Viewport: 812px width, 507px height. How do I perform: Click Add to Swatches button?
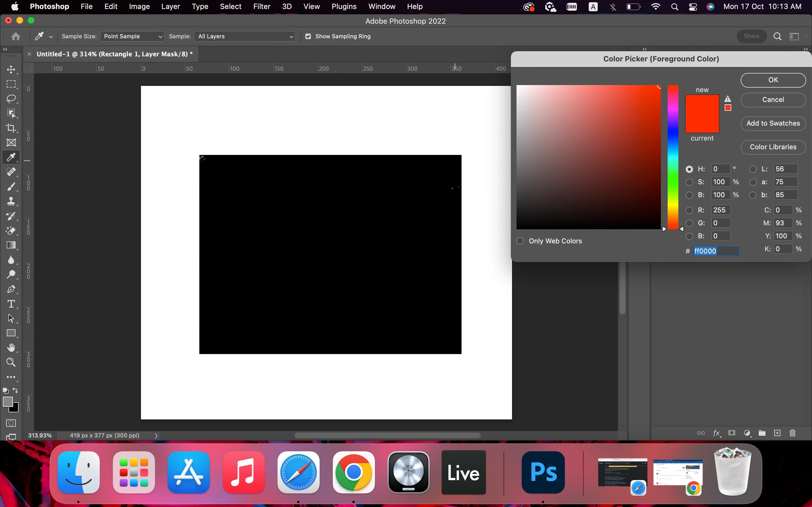[x=773, y=123]
